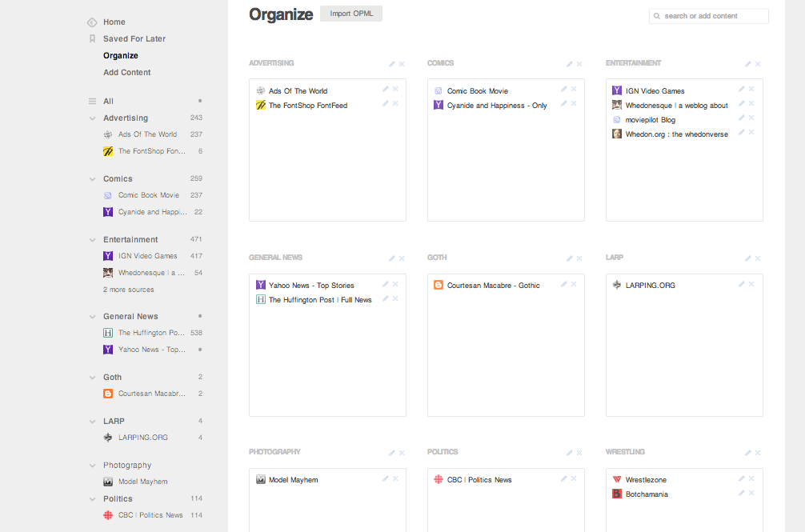Open Add Content from sidebar
805x532 pixels.
click(126, 73)
